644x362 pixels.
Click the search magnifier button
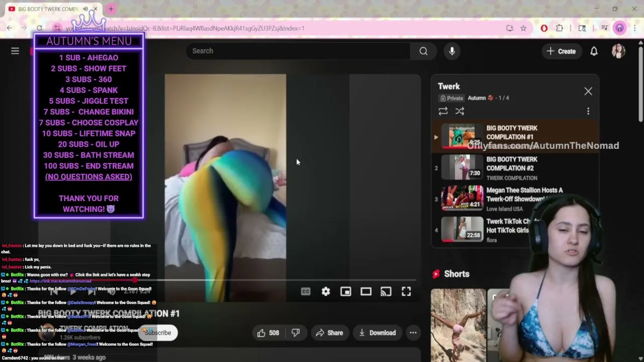tap(424, 51)
